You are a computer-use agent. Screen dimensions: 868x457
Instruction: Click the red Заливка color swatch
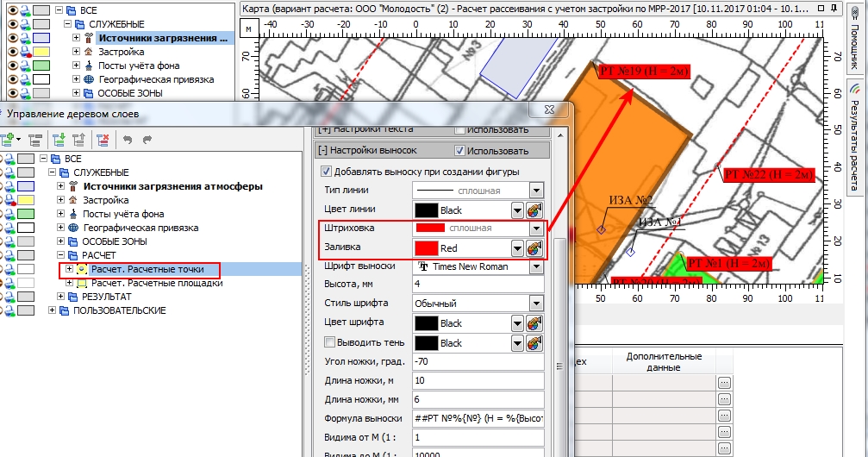(427, 248)
